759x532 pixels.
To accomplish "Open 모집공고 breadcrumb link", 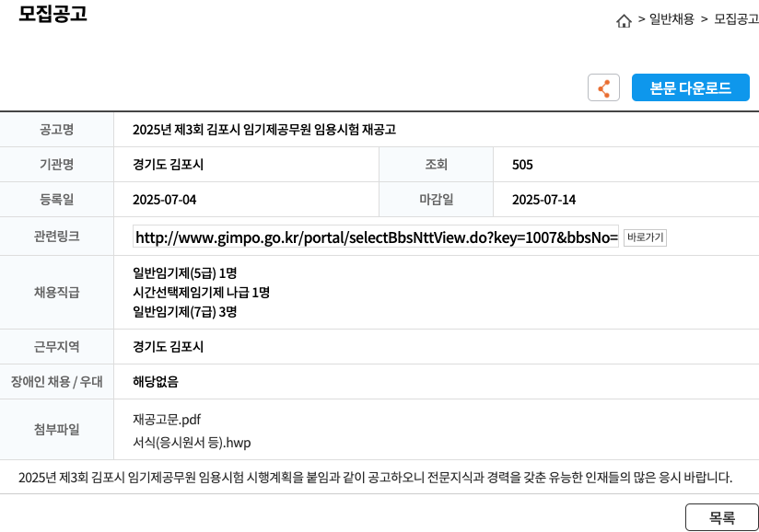I will (736, 18).
